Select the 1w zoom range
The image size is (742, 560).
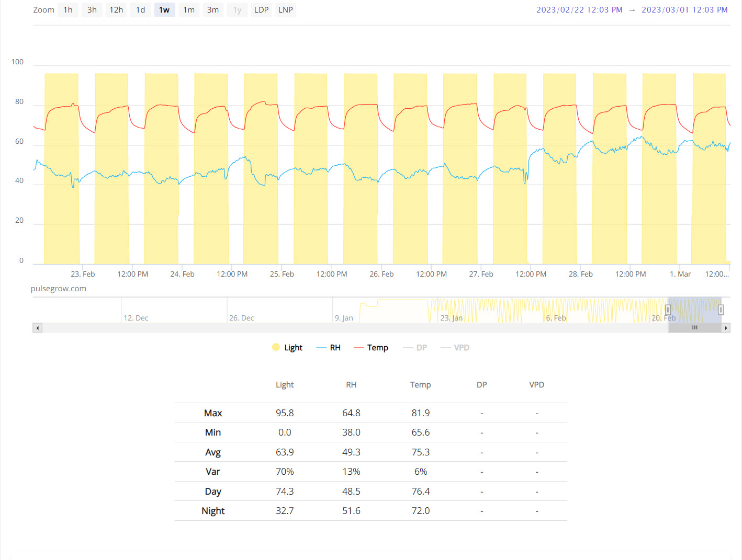click(164, 10)
